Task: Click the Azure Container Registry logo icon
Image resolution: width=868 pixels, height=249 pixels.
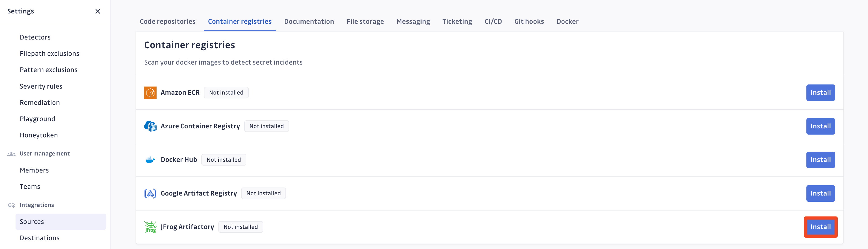Action: point(150,126)
